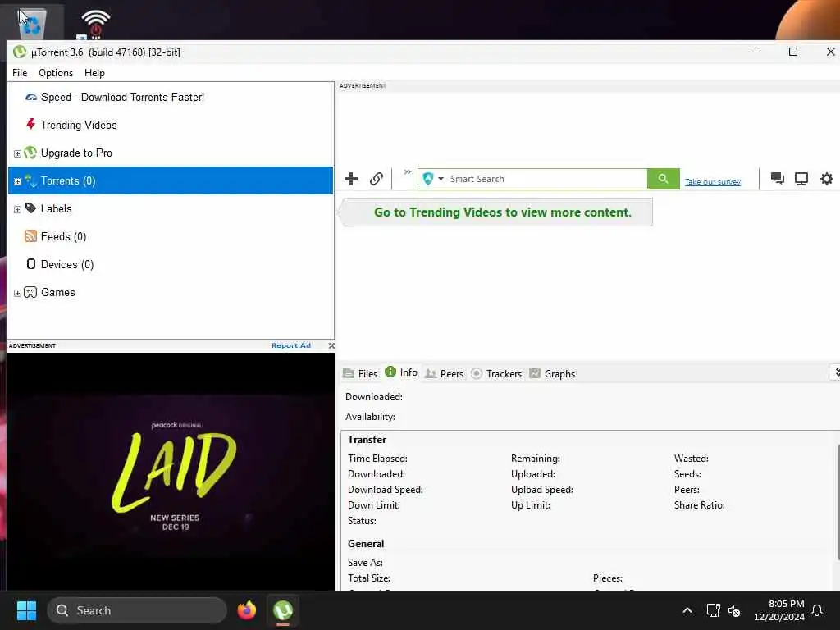This screenshot has width=840, height=630.
Task: Expand the Games tree node
Action: point(17,293)
